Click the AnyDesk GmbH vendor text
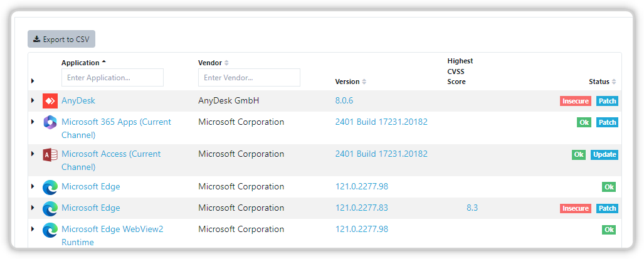The width and height of the screenshot is (644, 259). point(229,100)
